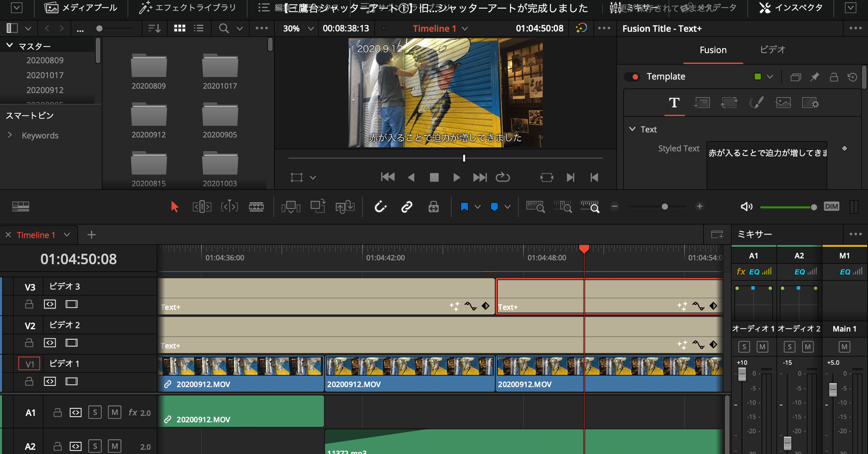Stop playback in the viewer

coord(434,178)
